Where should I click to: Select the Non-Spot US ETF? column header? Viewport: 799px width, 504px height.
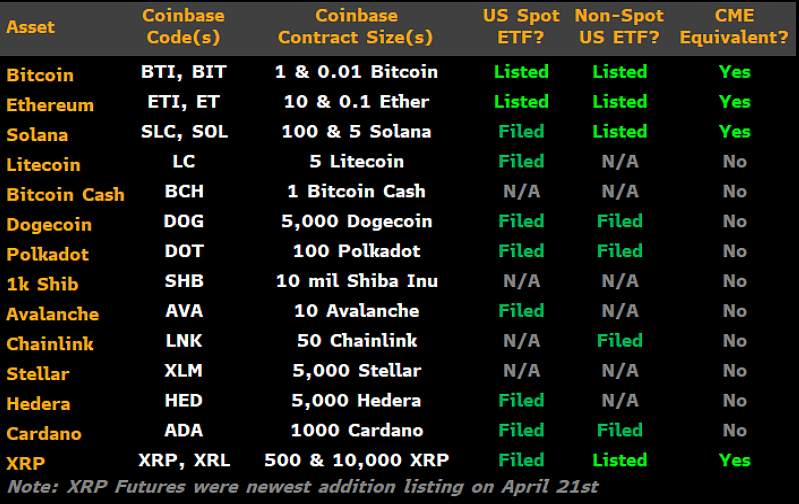click(620, 27)
